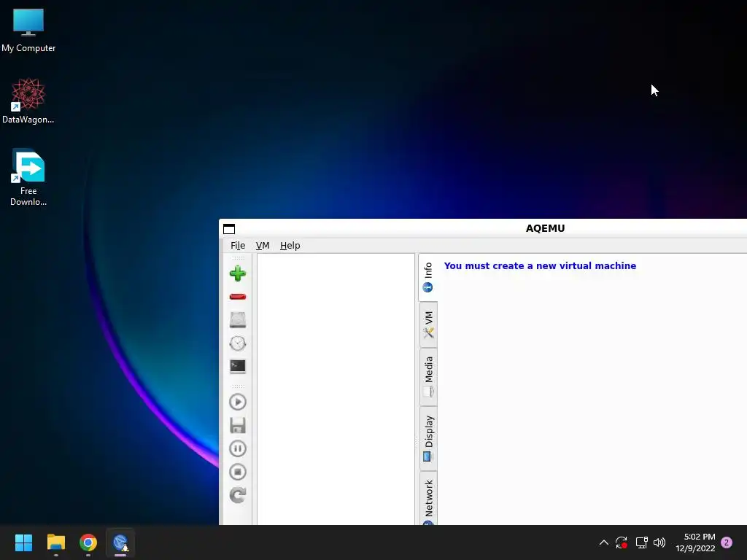
Task: Switch to the Display vertical tab
Action: tap(428, 438)
